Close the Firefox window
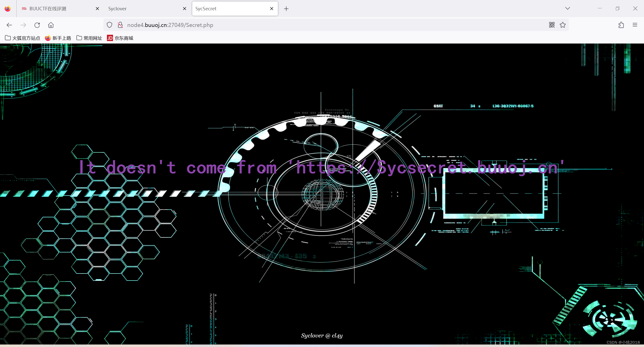 coord(635,8)
